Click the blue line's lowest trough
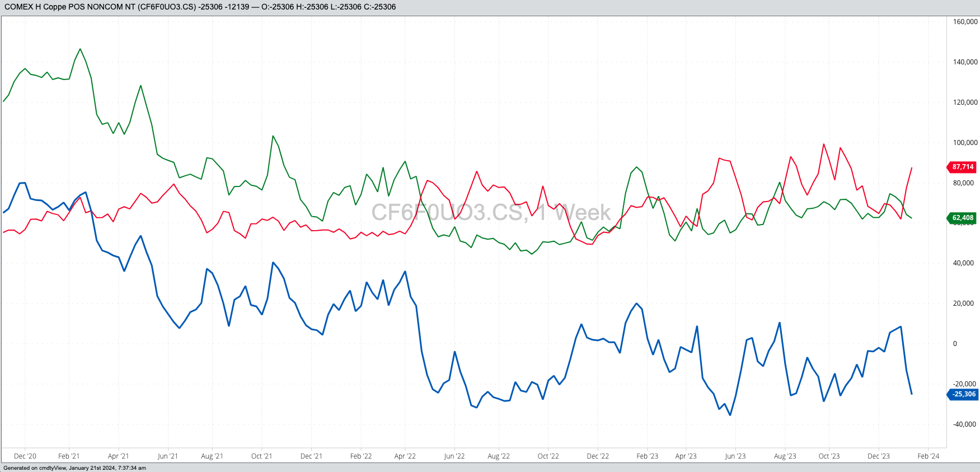Image resolution: width=980 pixels, height=472 pixels. pyautogui.click(x=730, y=415)
